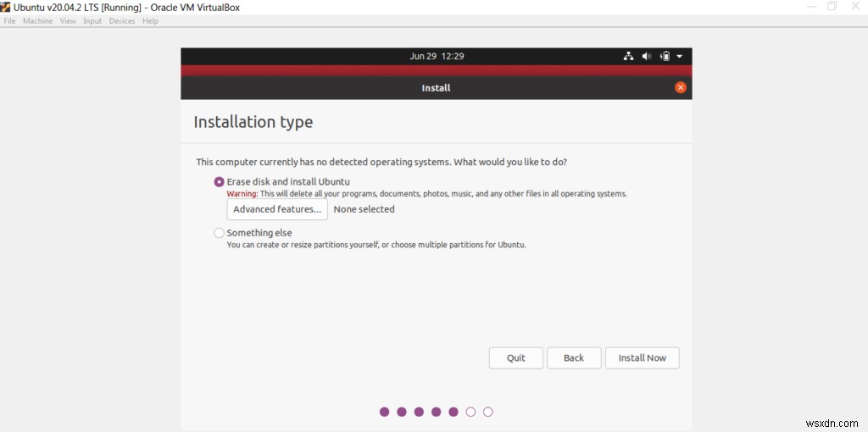Open the battery status icon

(665, 56)
